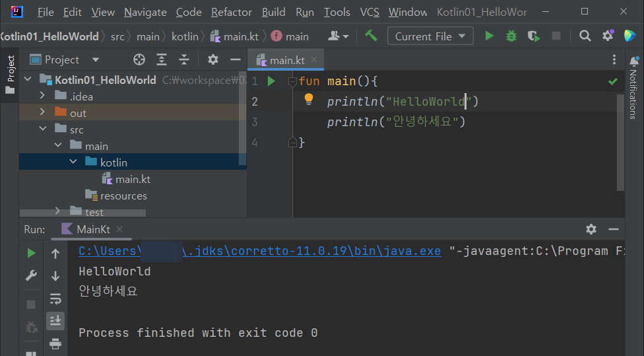Click the toolbar Stop square button
The width and height of the screenshot is (644, 356).
coord(556,36)
